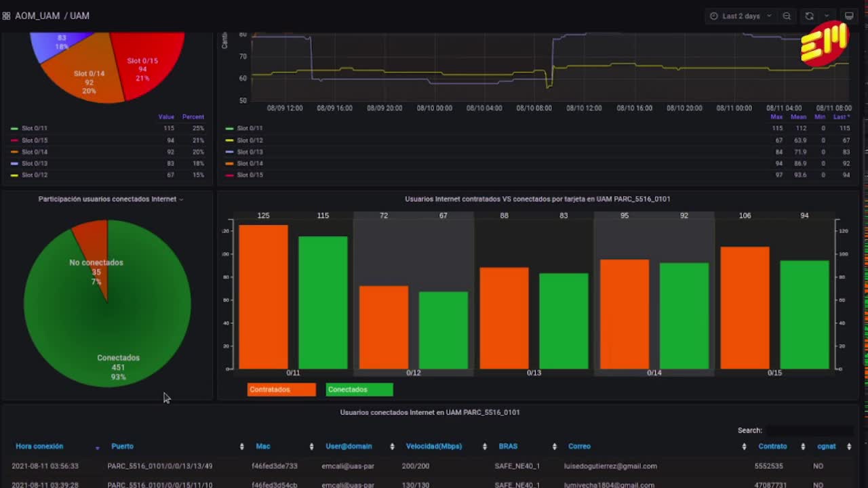
Task: Toggle Slot 0/14 in the line graph legend
Action: pos(250,163)
